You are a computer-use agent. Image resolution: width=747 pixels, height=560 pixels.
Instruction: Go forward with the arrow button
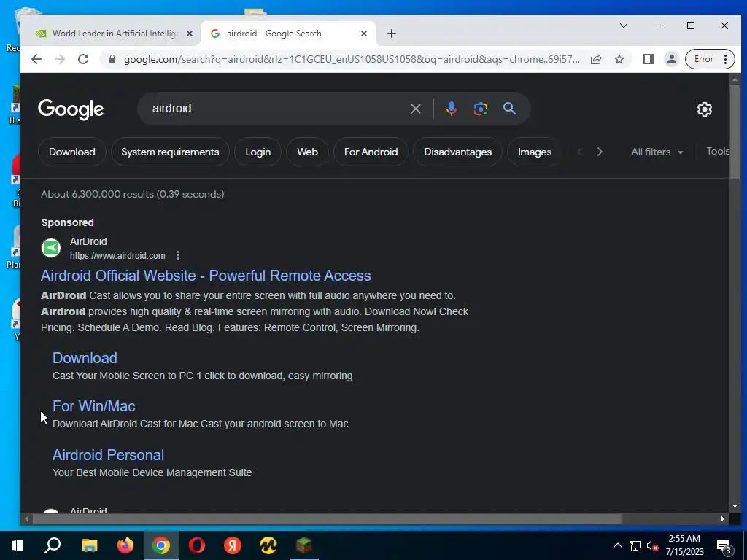coord(60,59)
